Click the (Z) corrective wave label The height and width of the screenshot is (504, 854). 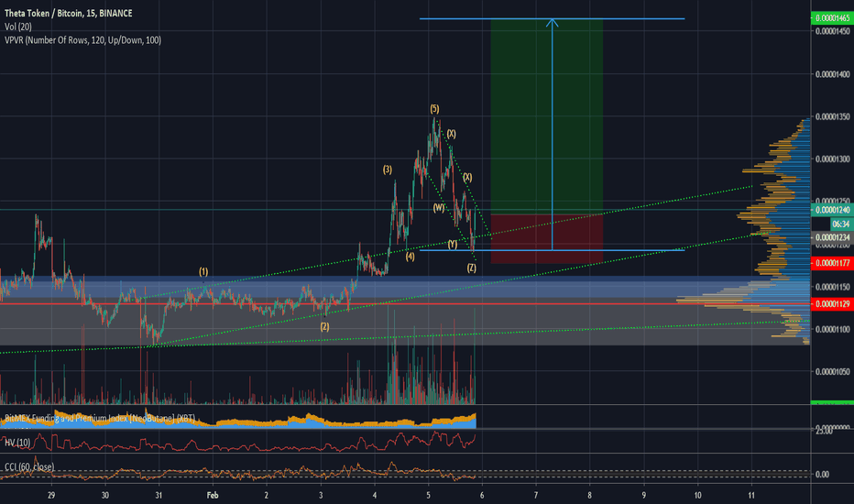click(472, 268)
